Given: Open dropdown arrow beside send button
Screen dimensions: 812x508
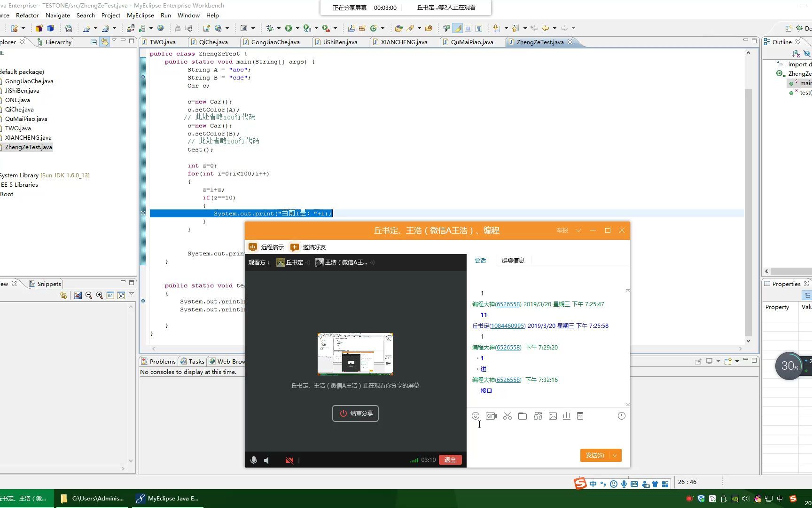Looking at the screenshot, I should [x=615, y=455].
